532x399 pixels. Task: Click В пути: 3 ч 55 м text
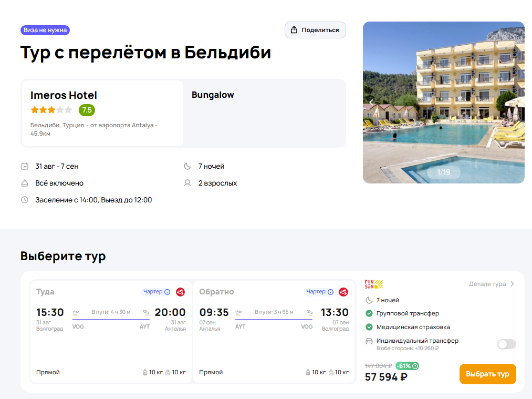tap(274, 312)
